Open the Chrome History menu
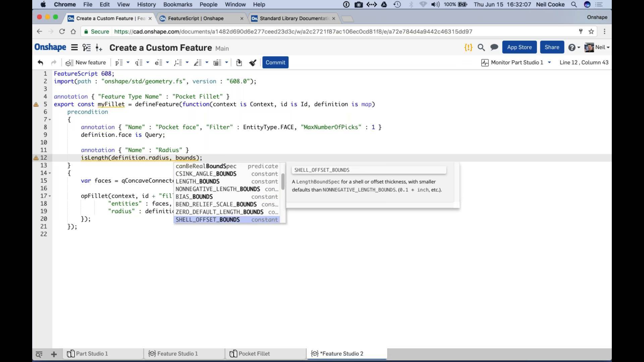This screenshot has height=362, width=644. (x=146, y=4)
